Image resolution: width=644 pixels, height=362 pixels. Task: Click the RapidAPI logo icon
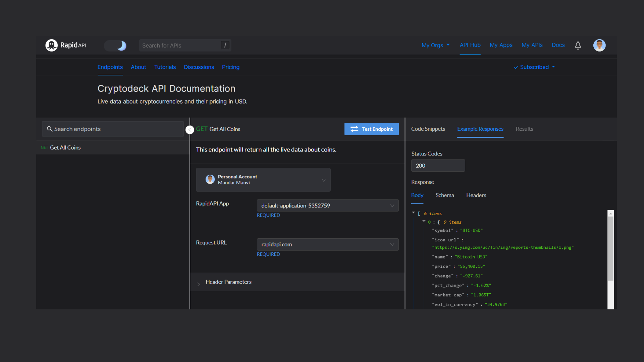click(51, 45)
